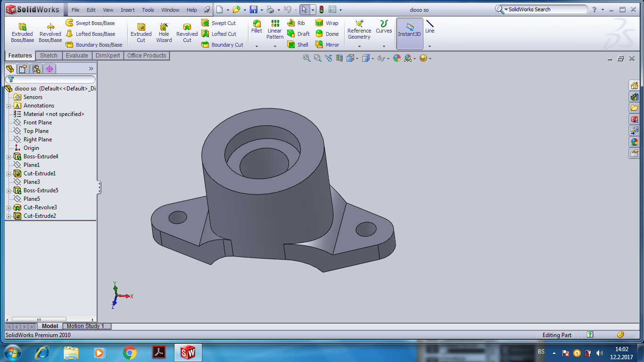Image resolution: width=644 pixels, height=362 pixels.
Task: Select the Extruded Boss/Base tool
Action: click(x=22, y=32)
